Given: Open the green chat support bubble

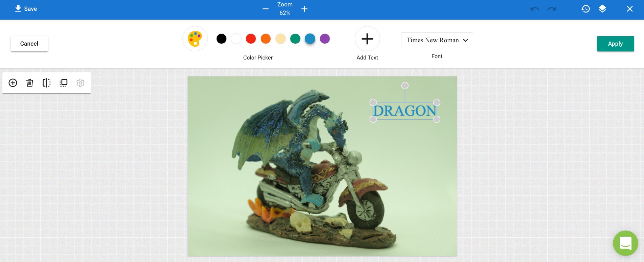Looking at the screenshot, I should 625,243.
